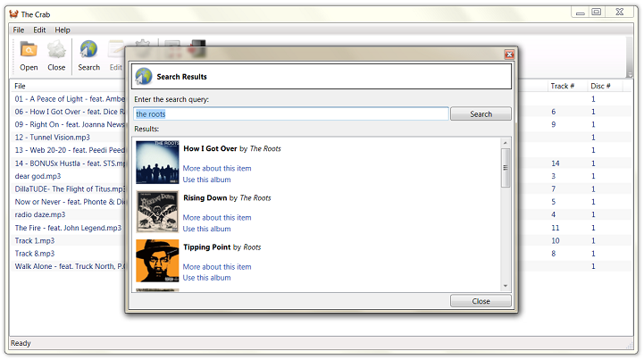Close the Search Results dialog with red X

pyautogui.click(x=509, y=54)
